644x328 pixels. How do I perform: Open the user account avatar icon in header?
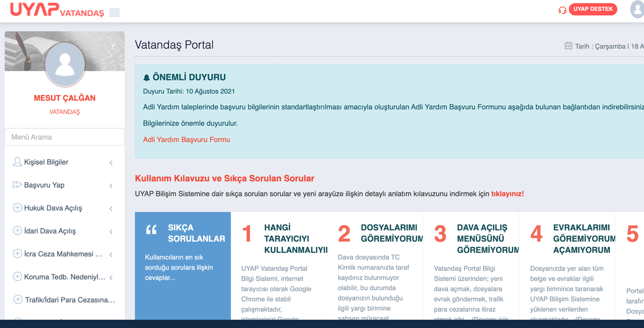(637, 9)
